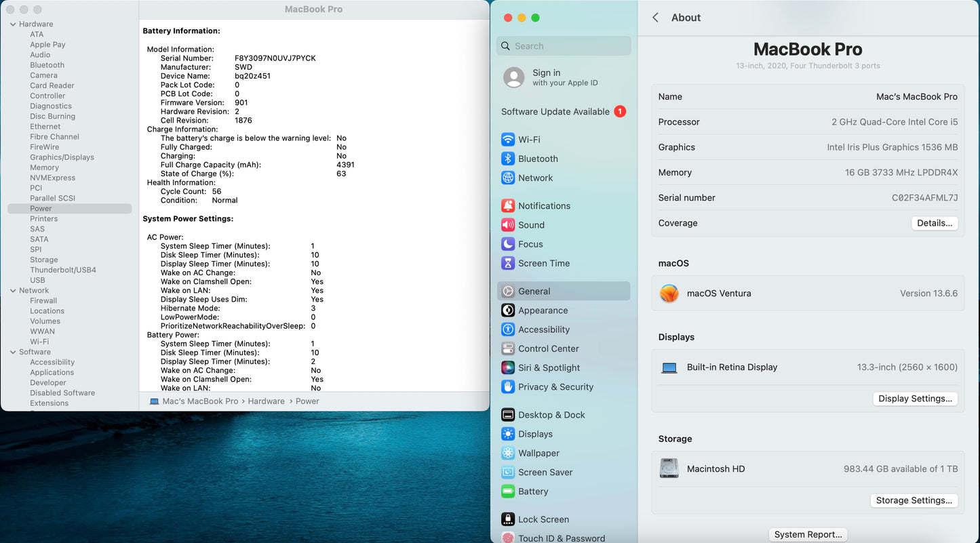Open Screen Time hourglass icon

click(x=508, y=263)
